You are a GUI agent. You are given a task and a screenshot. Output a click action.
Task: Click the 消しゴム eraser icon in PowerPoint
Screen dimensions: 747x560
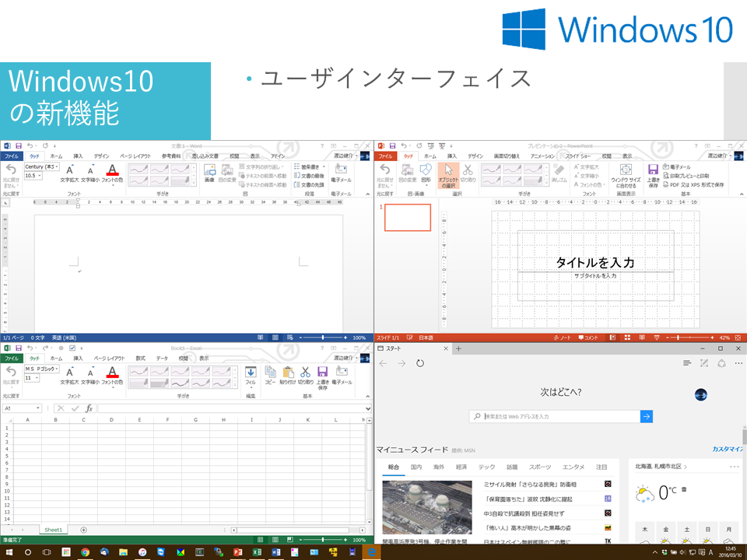point(559,170)
